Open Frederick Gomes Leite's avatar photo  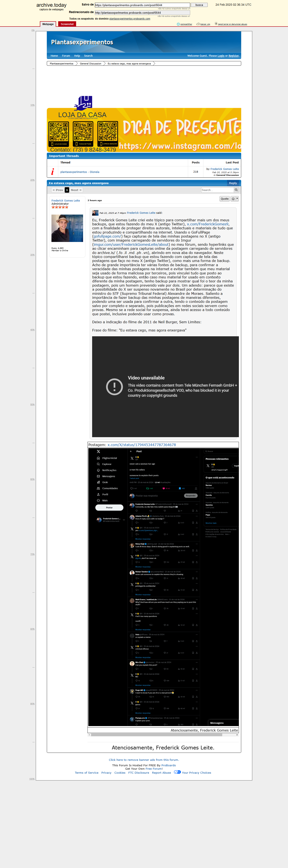(x=67, y=228)
